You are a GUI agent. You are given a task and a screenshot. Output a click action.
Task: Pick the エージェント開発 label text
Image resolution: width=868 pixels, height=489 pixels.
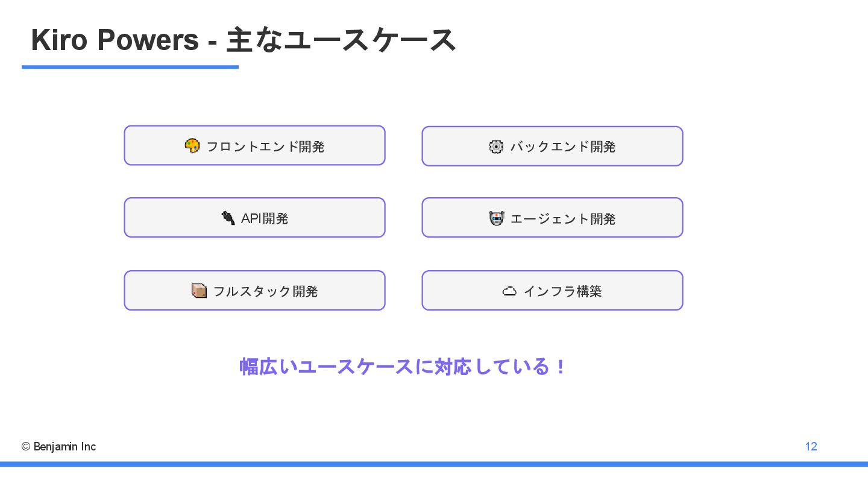click(x=562, y=219)
